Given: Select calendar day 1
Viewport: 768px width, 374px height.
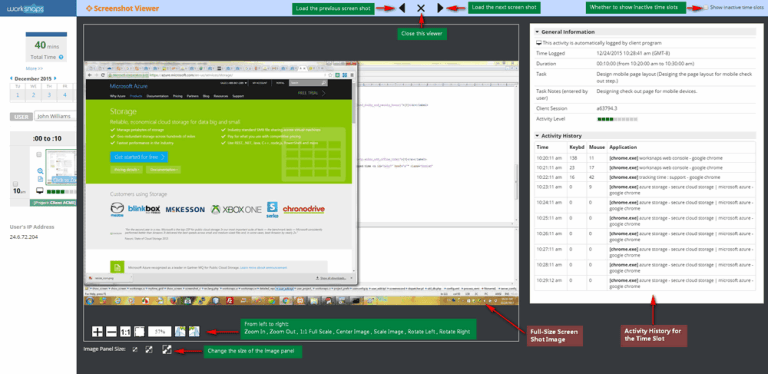Looking at the screenshot, I should [18, 95].
